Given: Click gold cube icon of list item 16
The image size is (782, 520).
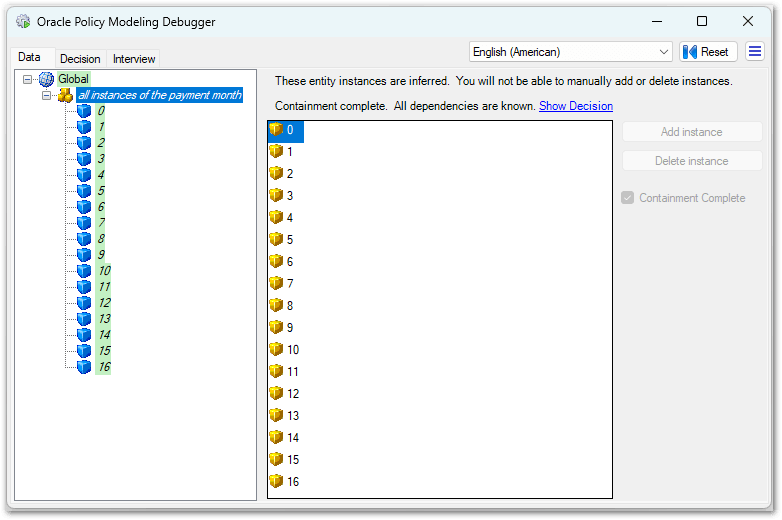Looking at the screenshot, I should click(x=276, y=481).
